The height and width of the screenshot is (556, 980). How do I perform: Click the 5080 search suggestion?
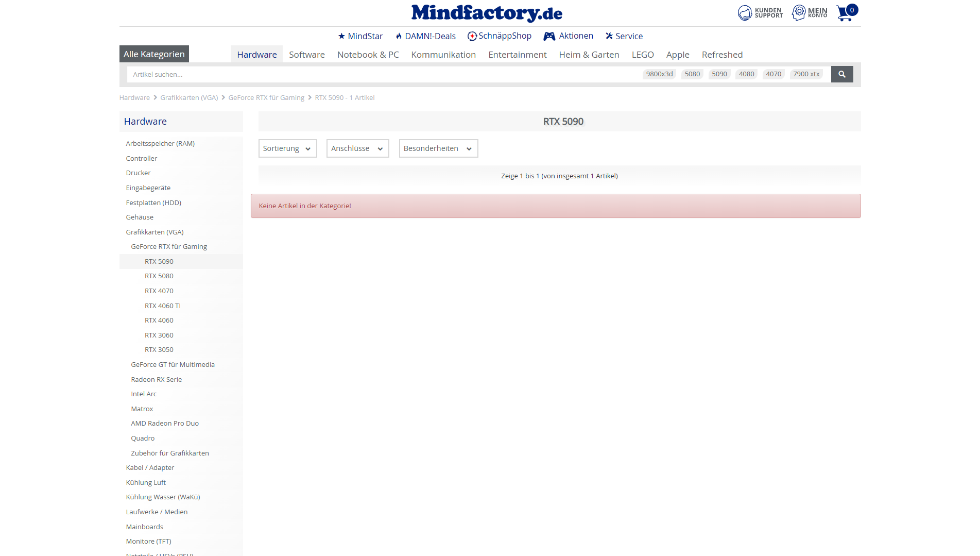692,74
